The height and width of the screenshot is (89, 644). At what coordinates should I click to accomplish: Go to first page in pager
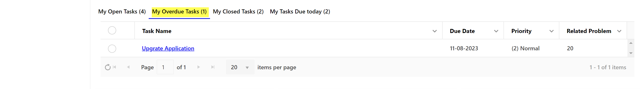point(115,67)
